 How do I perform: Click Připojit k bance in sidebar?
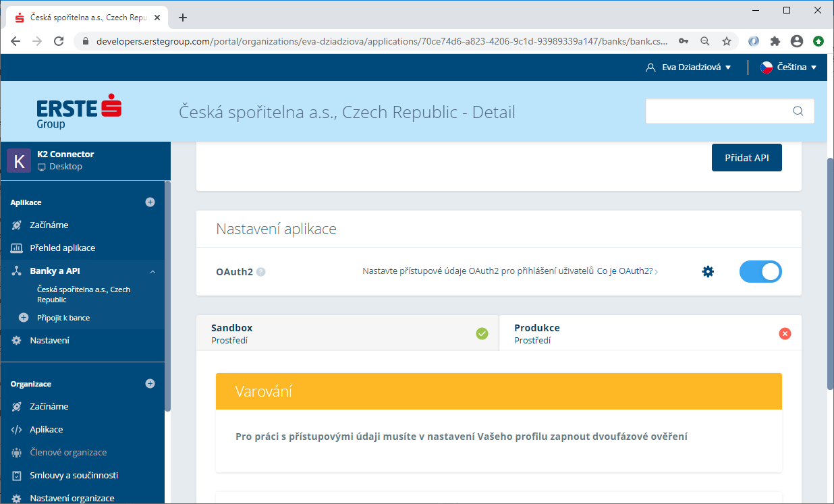pos(63,318)
